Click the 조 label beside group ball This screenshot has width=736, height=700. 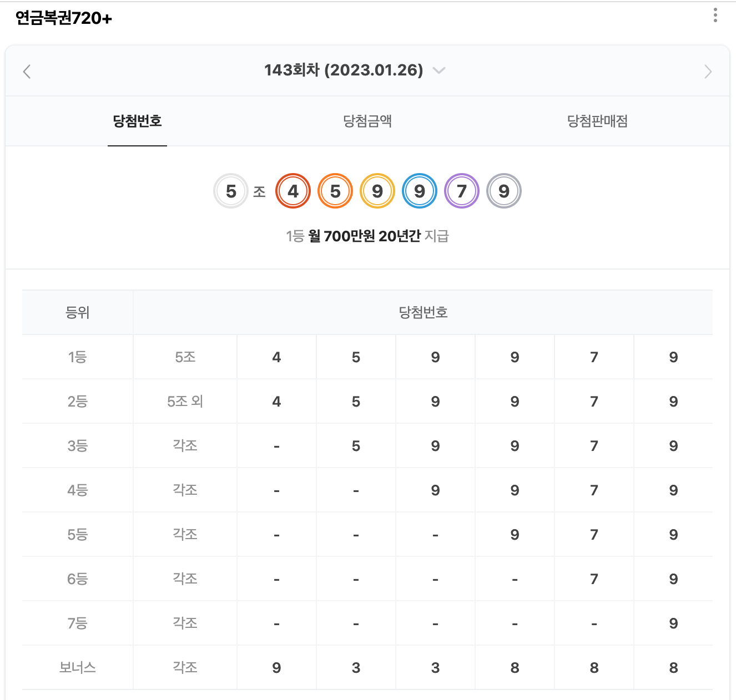[259, 192]
